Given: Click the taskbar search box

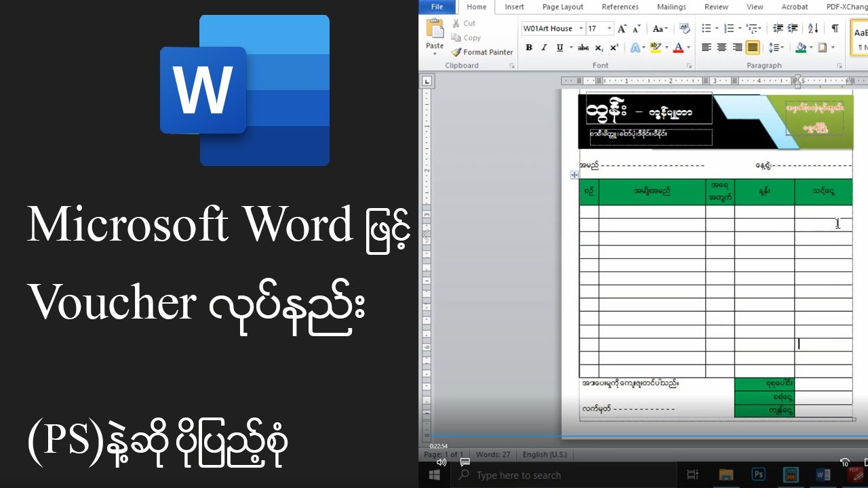Looking at the screenshot, I should point(563,475).
